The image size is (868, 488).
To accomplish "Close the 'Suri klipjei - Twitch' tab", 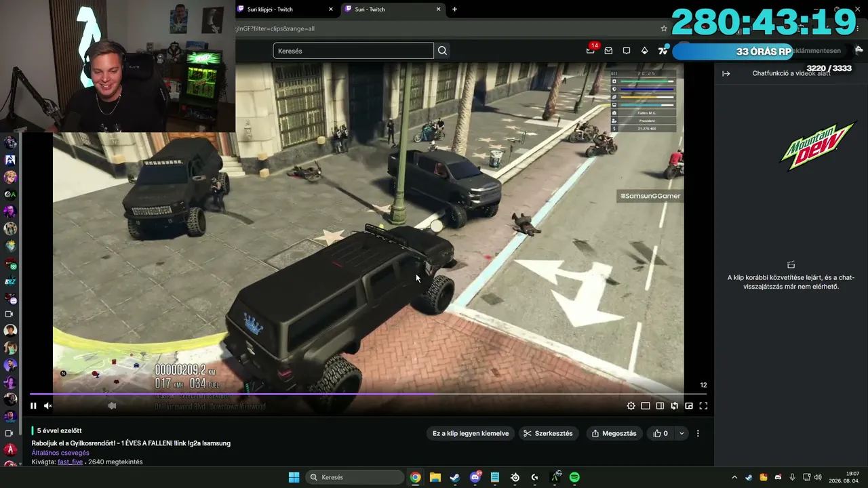I will coord(331,9).
